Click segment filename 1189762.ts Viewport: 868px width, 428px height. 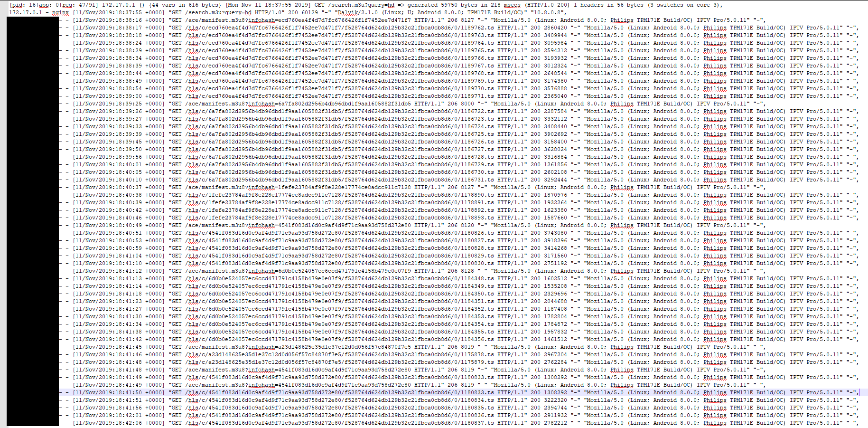[477, 28]
